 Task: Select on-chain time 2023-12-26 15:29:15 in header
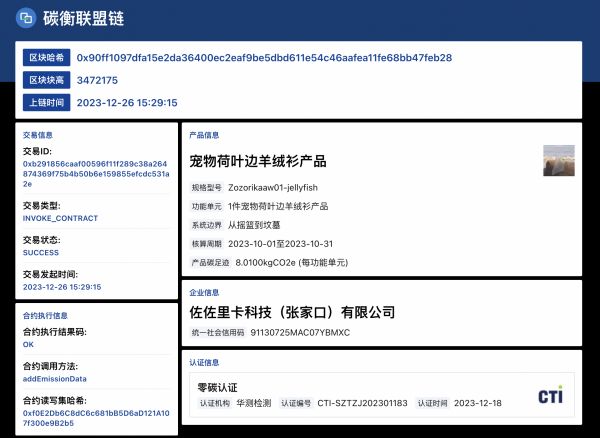[127, 103]
